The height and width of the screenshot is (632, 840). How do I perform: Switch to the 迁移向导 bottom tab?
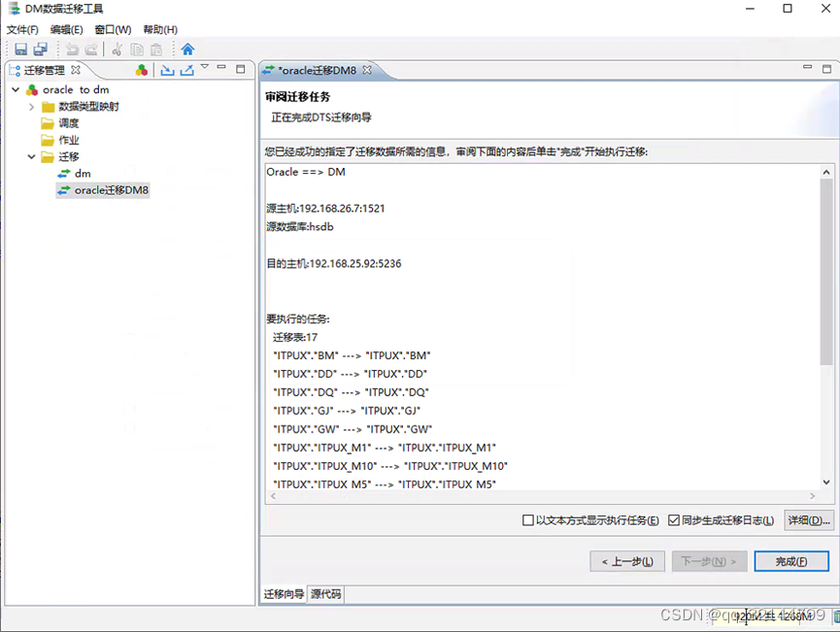pyautogui.click(x=284, y=594)
